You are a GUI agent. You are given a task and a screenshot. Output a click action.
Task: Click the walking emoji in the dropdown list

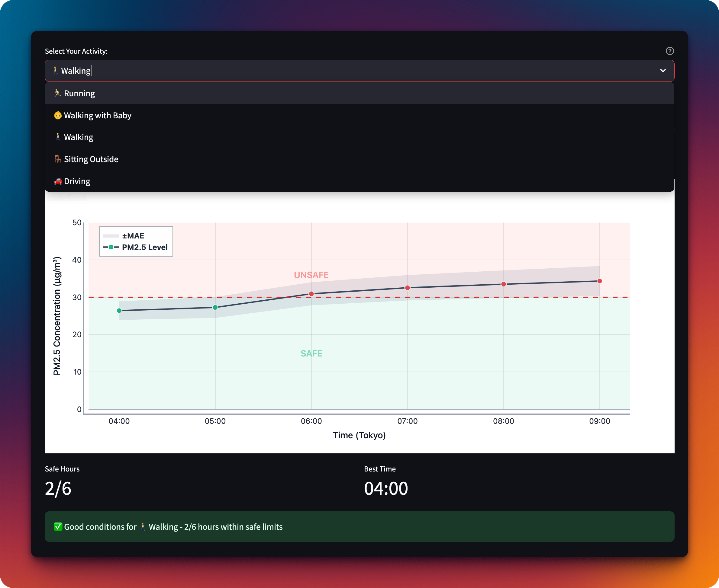click(58, 137)
